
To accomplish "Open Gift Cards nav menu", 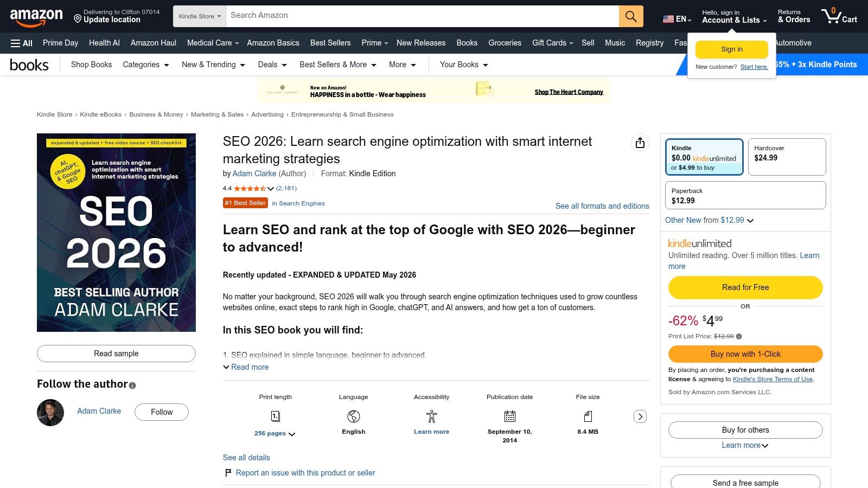I will point(552,43).
